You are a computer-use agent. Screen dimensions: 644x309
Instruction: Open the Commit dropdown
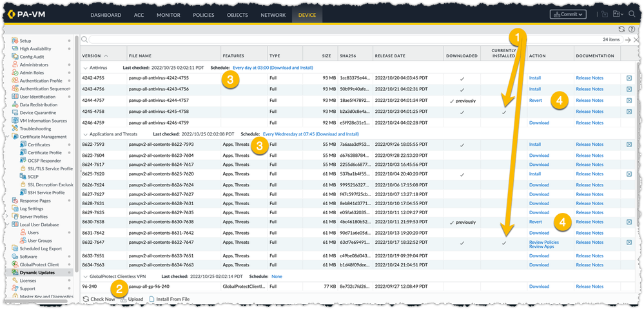(x=568, y=14)
